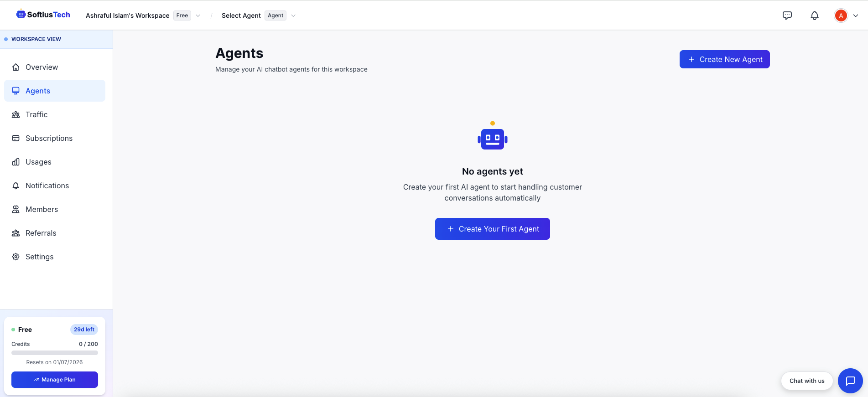Open the Agents section in the sidebar
868x397 pixels.
point(38,91)
